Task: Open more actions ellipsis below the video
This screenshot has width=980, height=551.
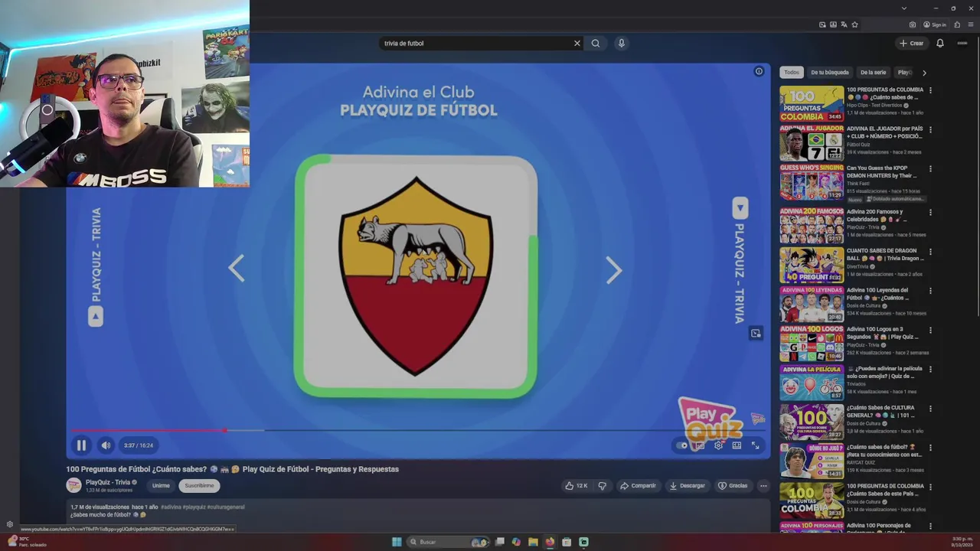Action: [x=763, y=485]
